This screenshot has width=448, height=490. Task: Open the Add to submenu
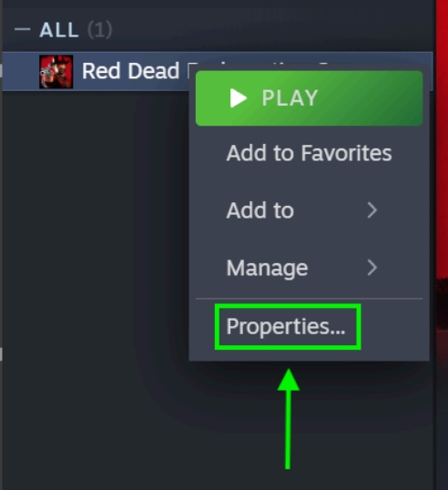click(x=309, y=210)
